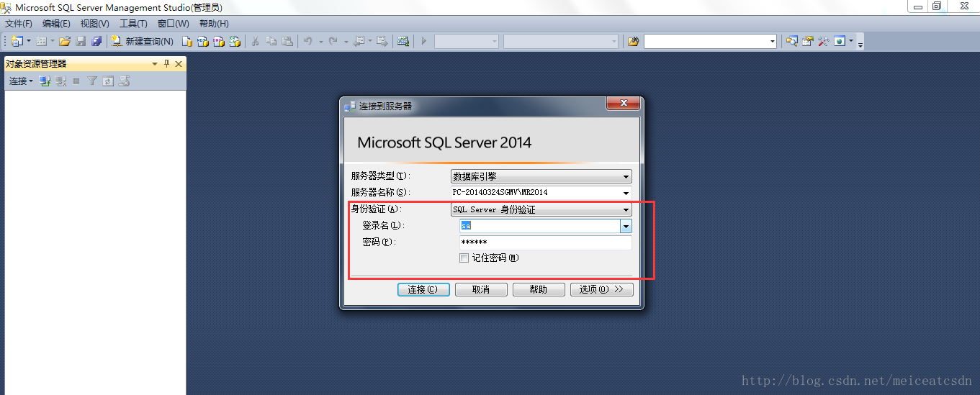Open the New Project icon's dropdown arrow
This screenshot has height=395, width=980.
(x=29, y=41)
